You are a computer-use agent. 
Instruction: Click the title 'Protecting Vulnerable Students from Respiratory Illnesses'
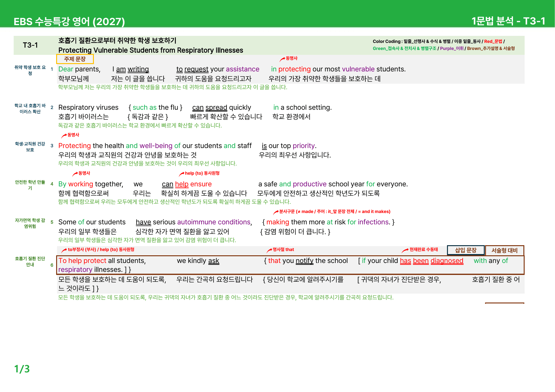151,50
